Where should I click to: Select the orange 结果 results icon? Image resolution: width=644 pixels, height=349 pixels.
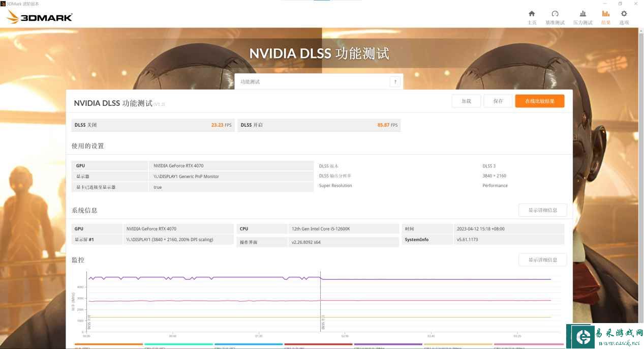606,14
